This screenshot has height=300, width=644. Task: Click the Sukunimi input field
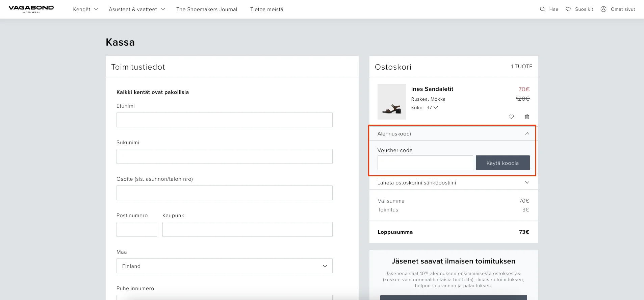point(225,156)
